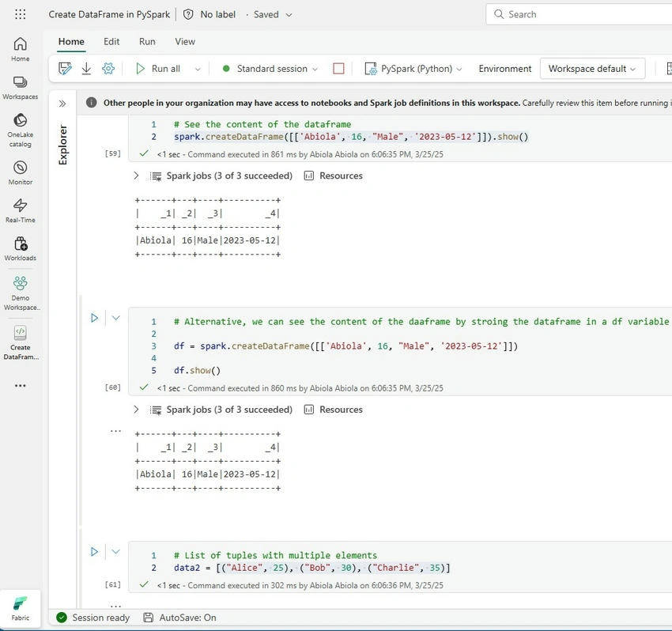672x631 pixels.
Task: Click the output ellipsis menu for cell 60
Action: 115,431
